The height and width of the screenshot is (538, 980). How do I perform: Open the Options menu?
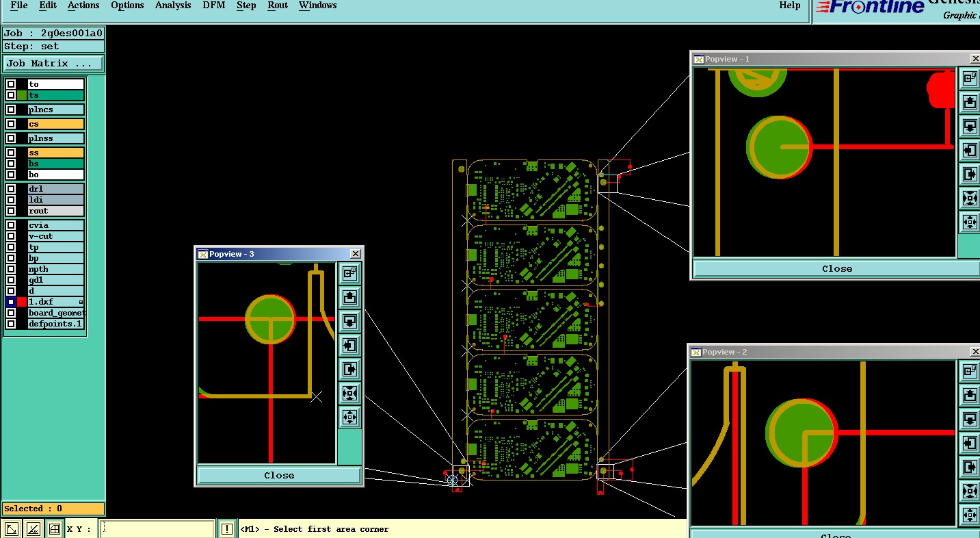click(x=127, y=5)
